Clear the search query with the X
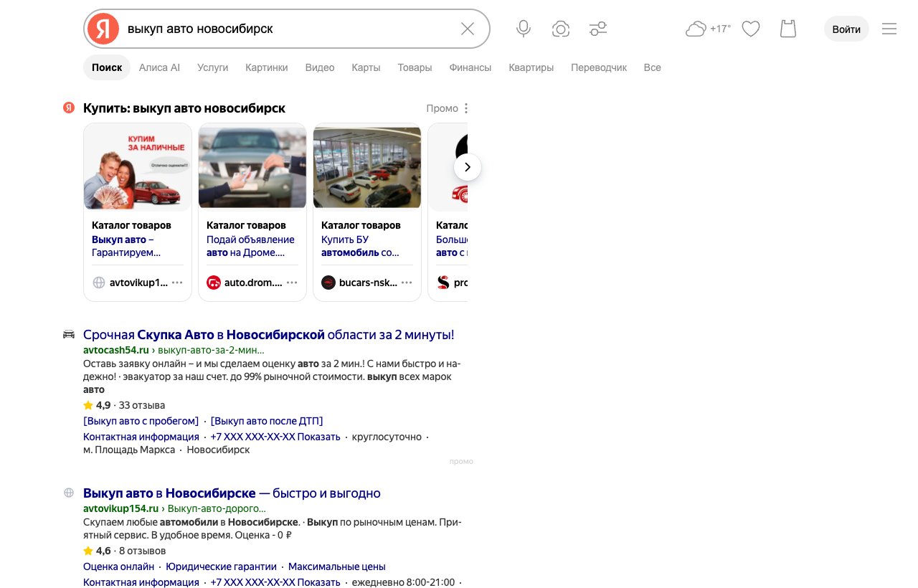 point(468,29)
